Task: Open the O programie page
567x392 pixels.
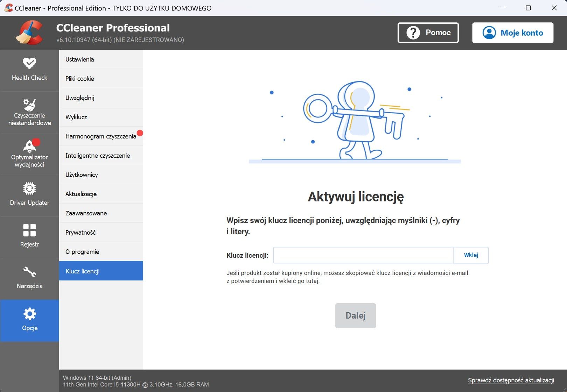Action: [101, 252]
